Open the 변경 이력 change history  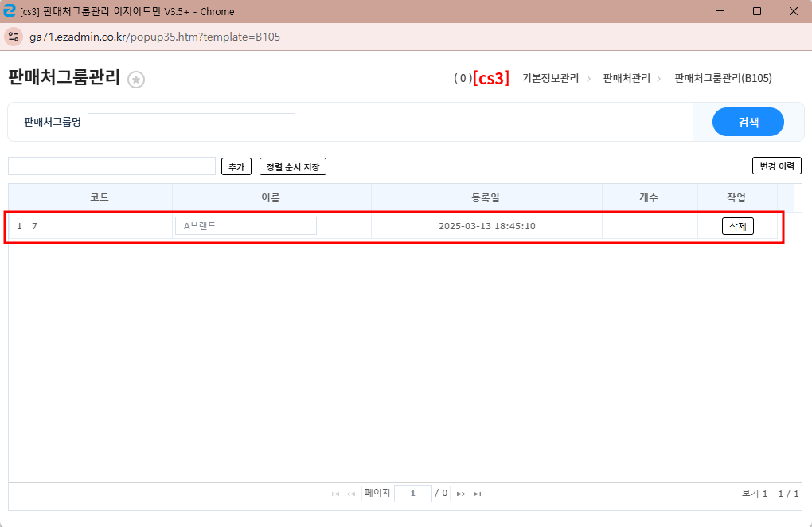coord(776,166)
